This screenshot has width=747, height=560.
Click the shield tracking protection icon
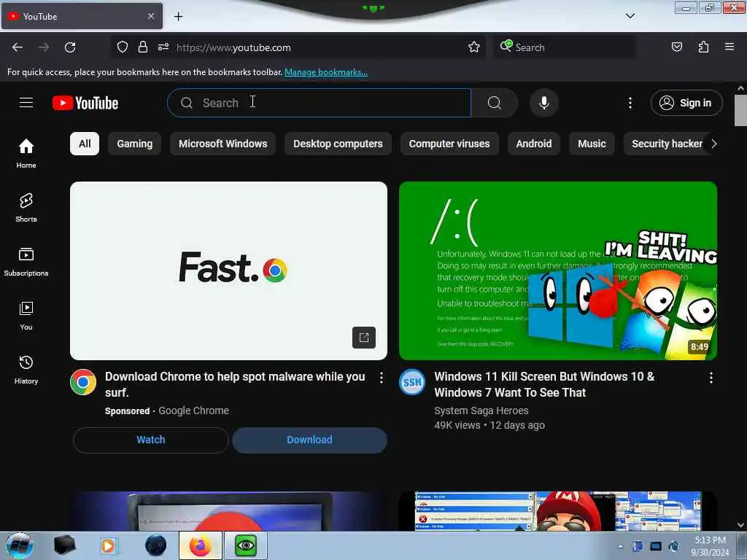coord(123,47)
